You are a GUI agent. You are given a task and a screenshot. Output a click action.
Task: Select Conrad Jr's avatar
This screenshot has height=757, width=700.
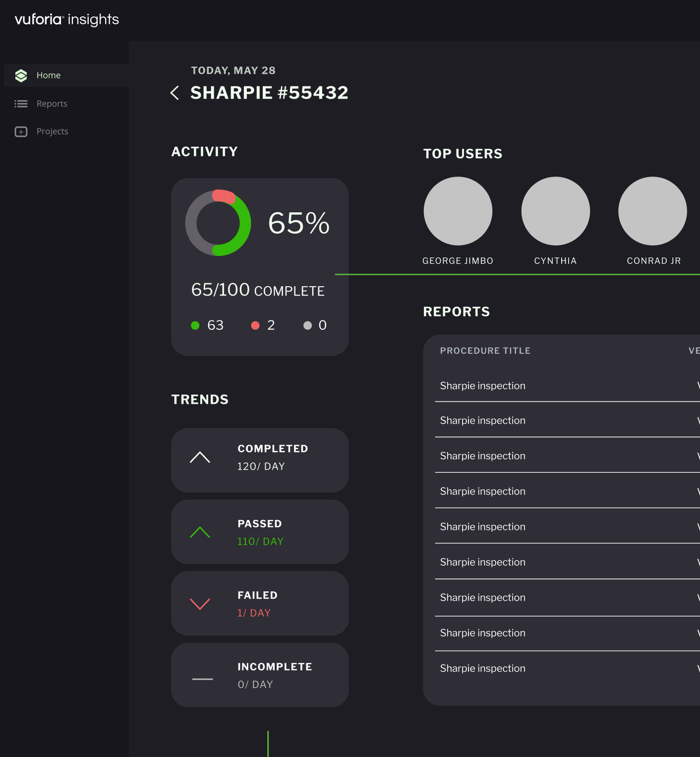coord(653,211)
